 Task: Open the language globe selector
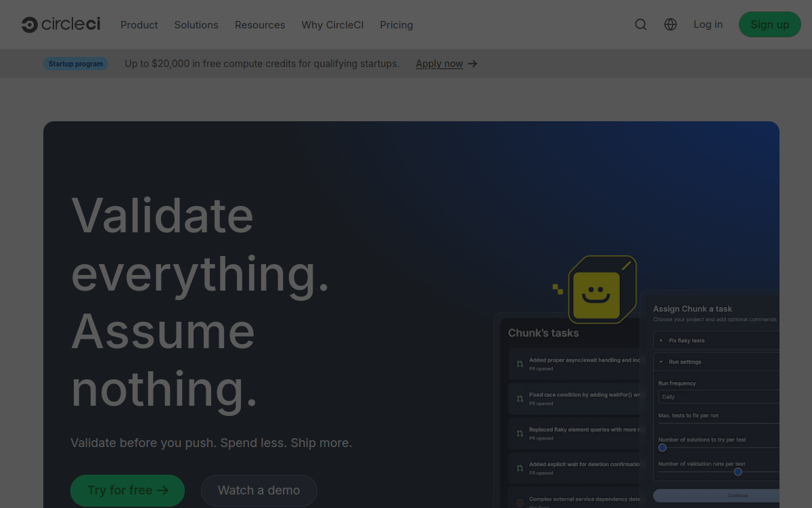point(671,24)
